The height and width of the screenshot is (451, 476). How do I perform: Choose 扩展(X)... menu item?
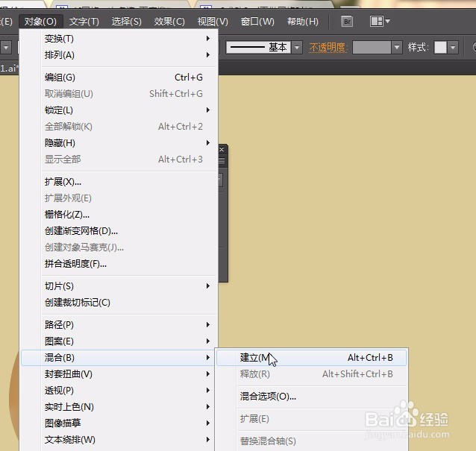pos(119,182)
